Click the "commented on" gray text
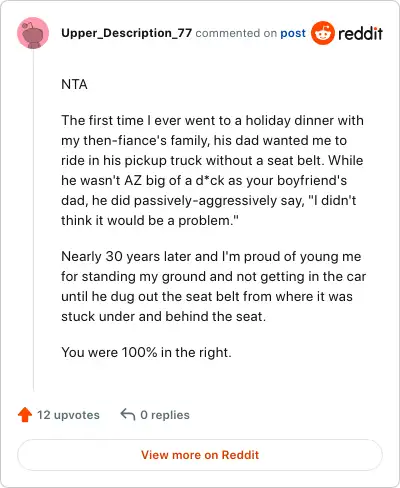 tap(236, 33)
